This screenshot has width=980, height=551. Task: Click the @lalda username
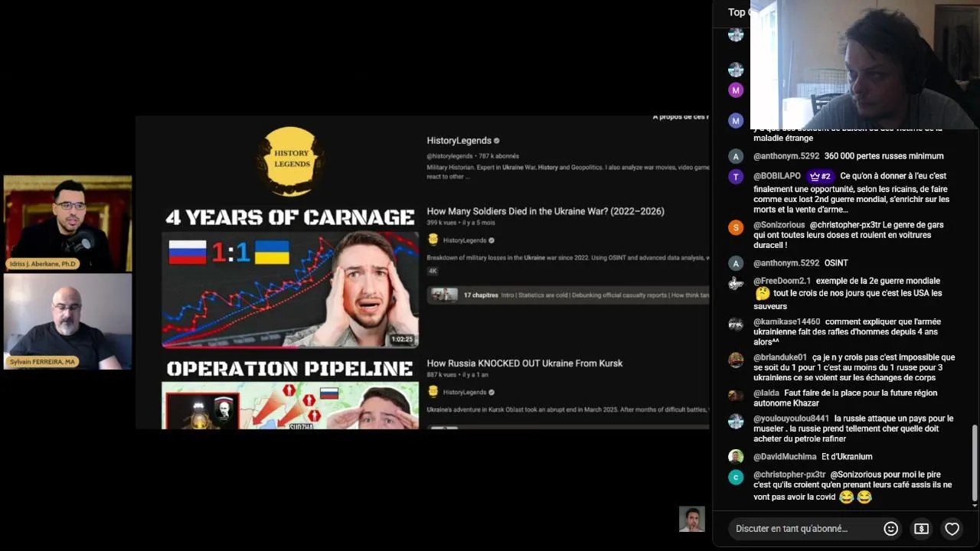coord(766,393)
